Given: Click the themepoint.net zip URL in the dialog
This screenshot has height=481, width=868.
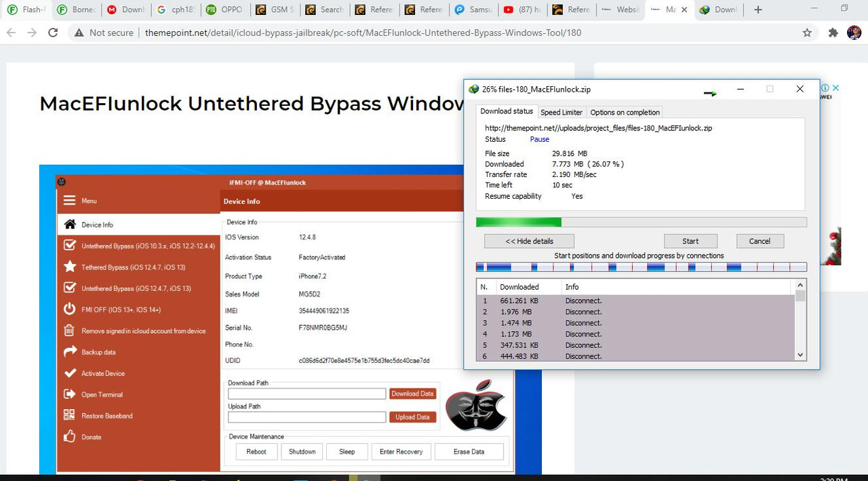Looking at the screenshot, I should [x=598, y=128].
